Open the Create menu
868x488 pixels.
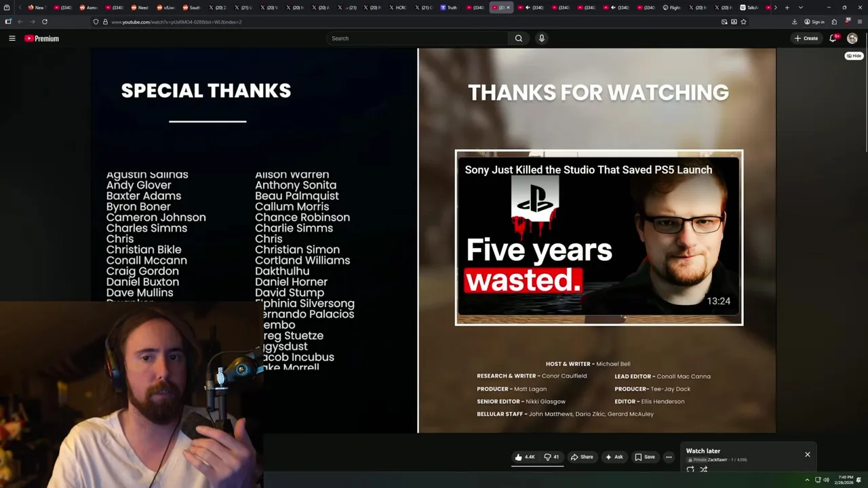tap(806, 39)
